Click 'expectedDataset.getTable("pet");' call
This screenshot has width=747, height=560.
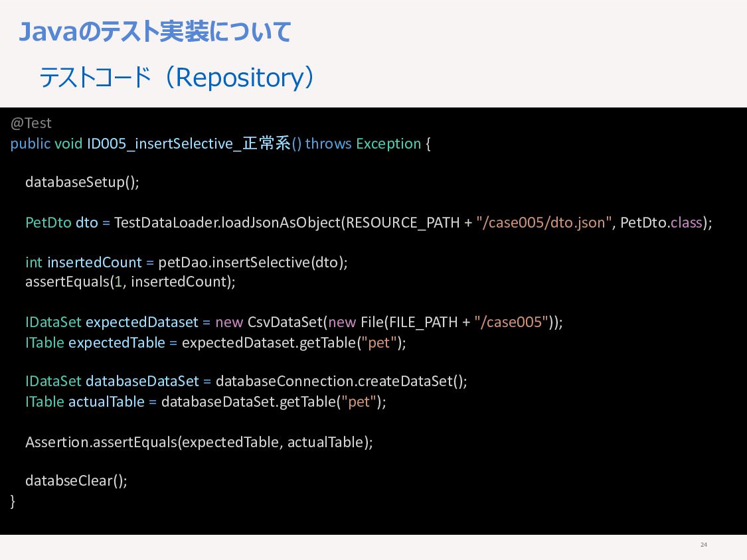point(294,343)
